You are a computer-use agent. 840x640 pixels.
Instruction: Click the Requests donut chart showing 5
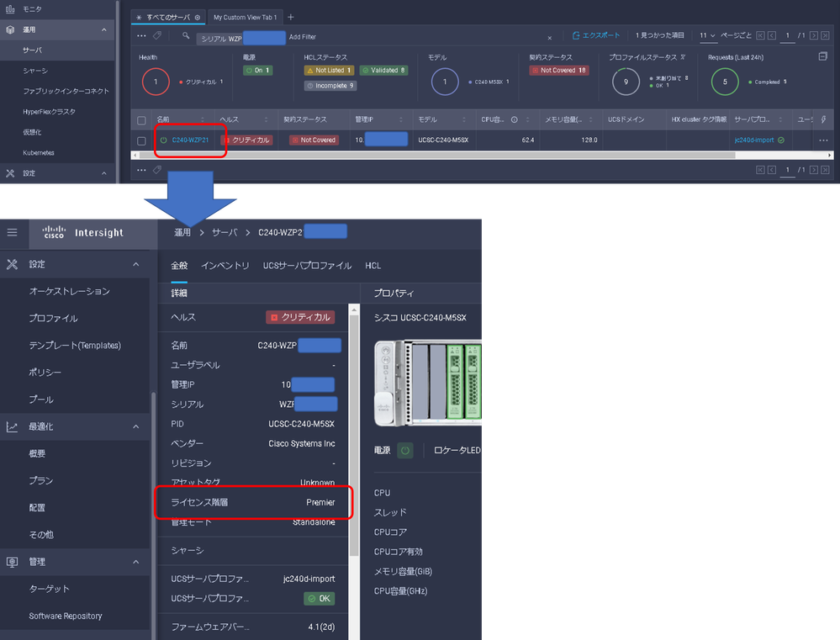pos(725,82)
